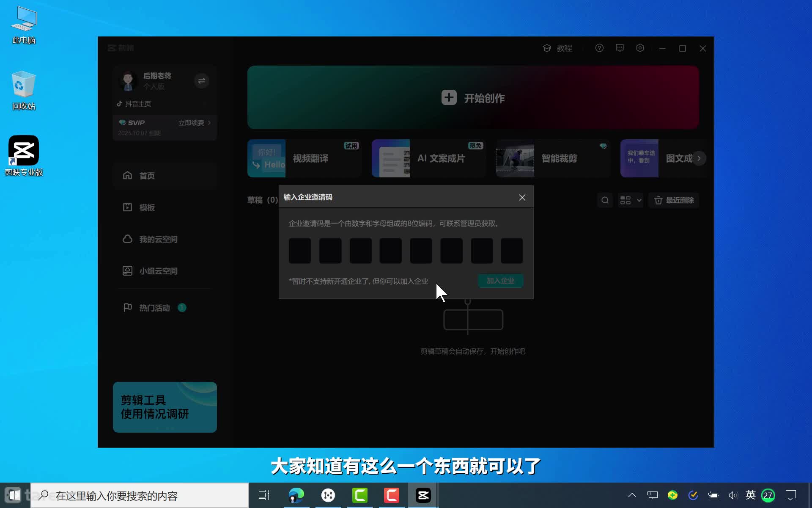Open Task View on taskbar

pyautogui.click(x=264, y=495)
